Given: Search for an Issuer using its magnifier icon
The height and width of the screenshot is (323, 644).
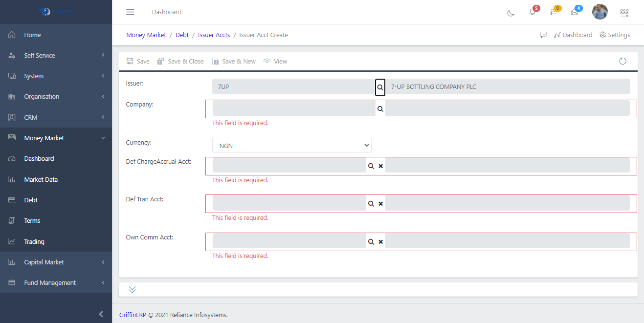Looking at the screenshot, I should click(380, 87).
